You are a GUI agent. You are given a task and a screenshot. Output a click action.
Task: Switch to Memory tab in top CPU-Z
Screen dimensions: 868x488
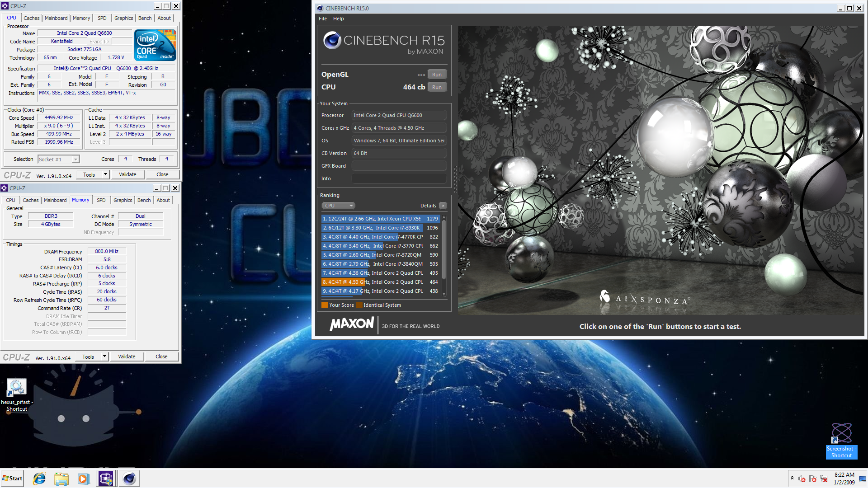[x=81, y=18]
